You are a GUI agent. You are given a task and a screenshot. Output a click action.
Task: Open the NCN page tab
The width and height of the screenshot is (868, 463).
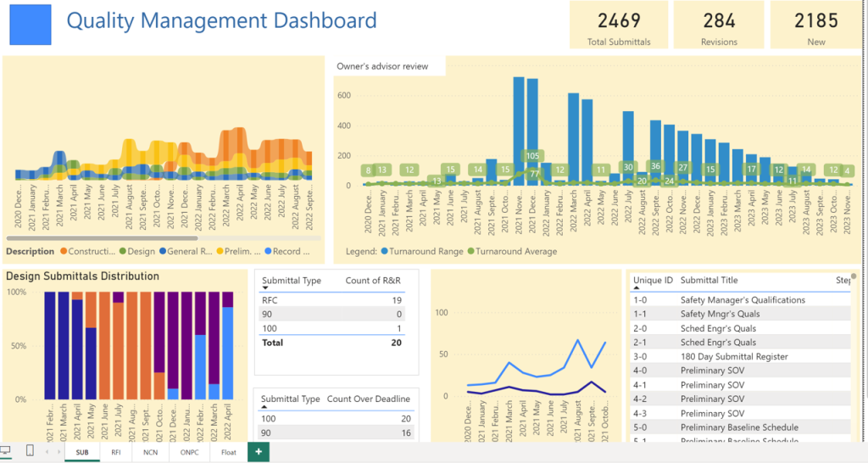click(148, 453)
